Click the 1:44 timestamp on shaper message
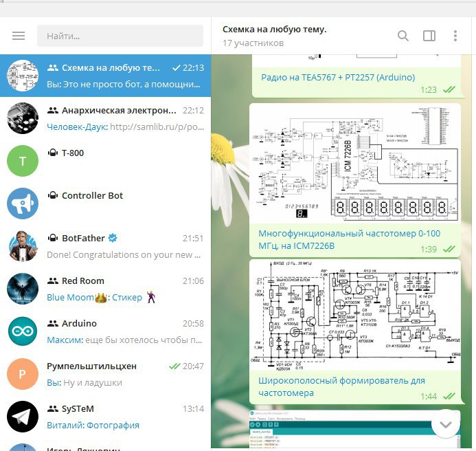Viewport: 476px width, 451px height. coord(429,396)
